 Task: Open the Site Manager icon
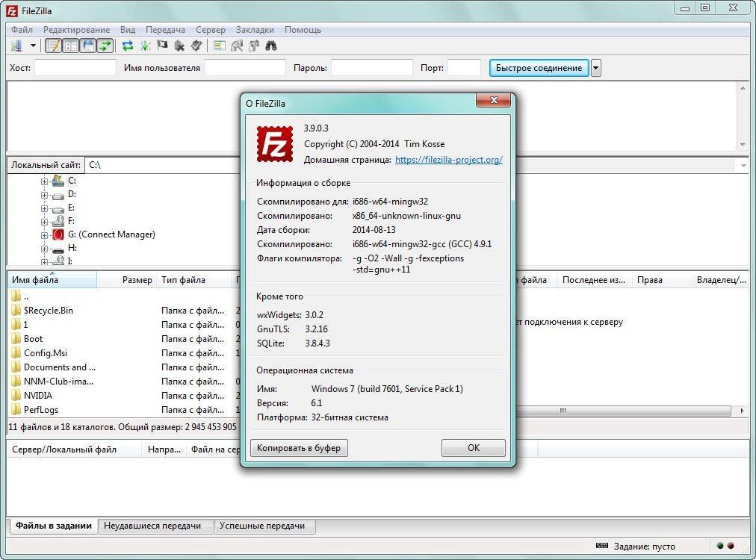pos(17,46)
